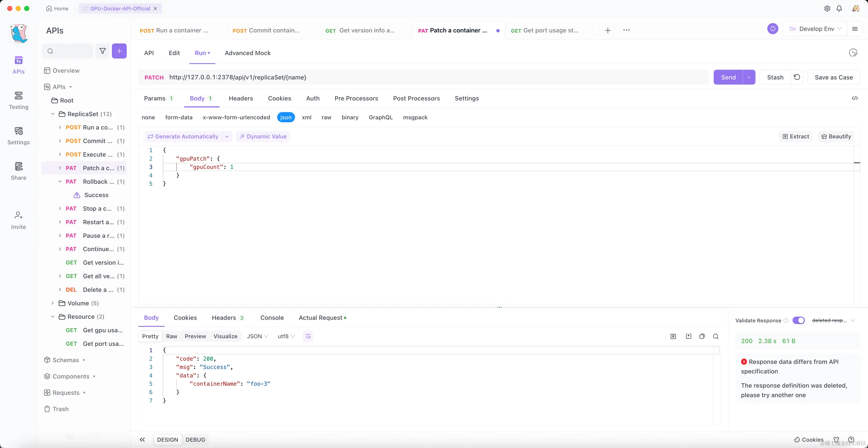Toggle the Validate Response switch

798,320
